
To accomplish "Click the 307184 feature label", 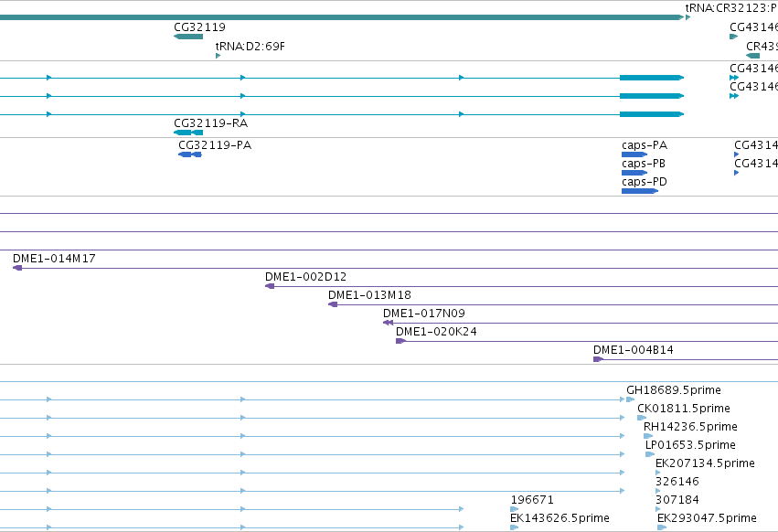I will click(x=677, y=500).
